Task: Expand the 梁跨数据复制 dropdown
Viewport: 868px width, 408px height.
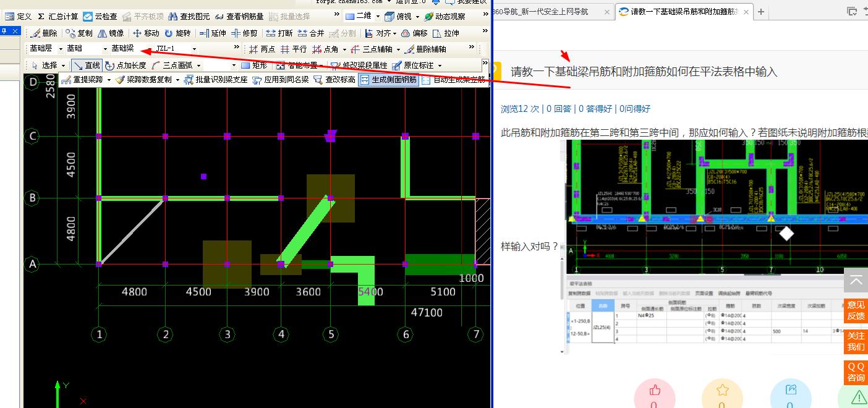Action: [177, 80]
